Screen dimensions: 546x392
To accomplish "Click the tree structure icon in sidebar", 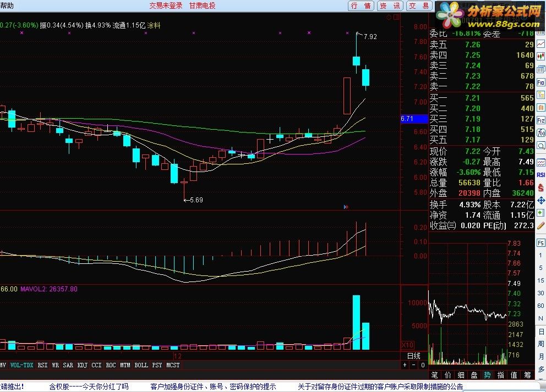I will (x=541, y=95).
